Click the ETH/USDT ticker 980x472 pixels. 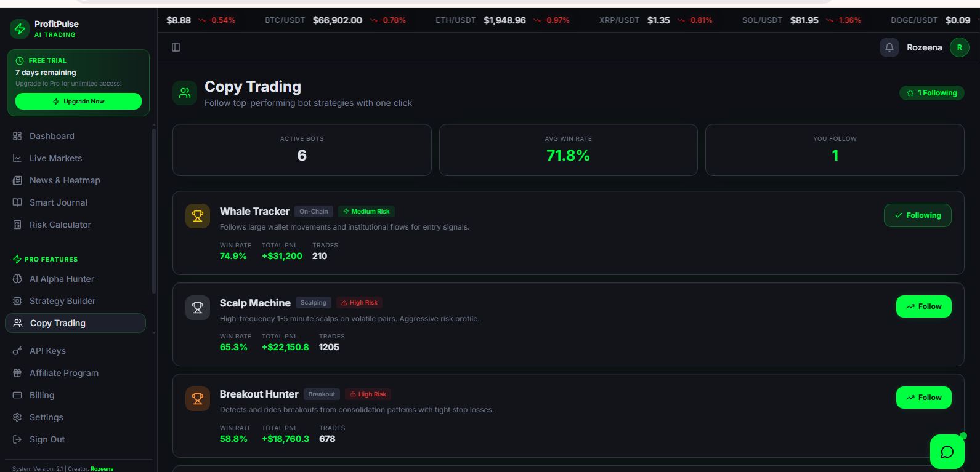coord(503,20)
